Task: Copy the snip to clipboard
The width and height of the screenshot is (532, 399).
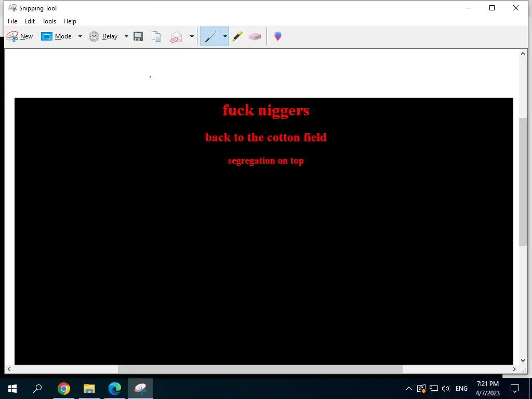Action: (x=156, y=36)
